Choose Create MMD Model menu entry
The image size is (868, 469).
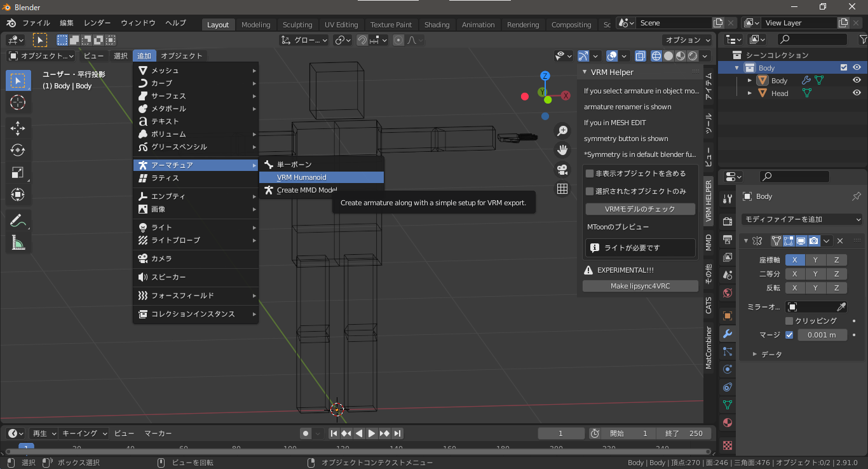pyautogui.click(x=321, y=190)
